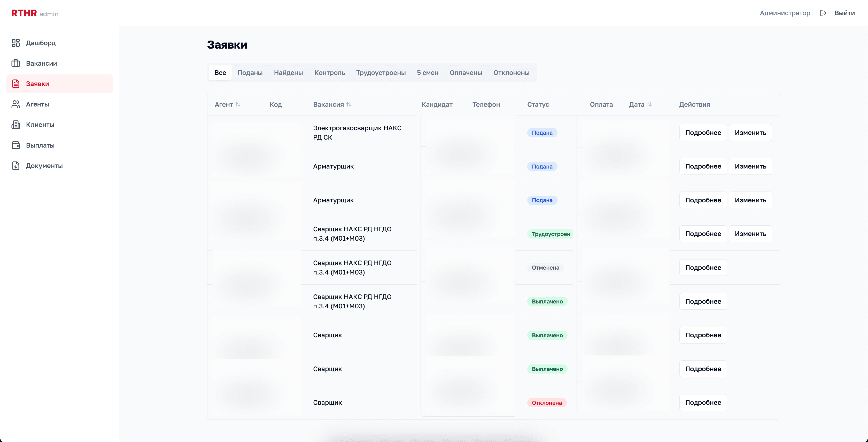This screenshot has height=442, width=868.
Task: Sort table by Агент column arrows
Action: [x=238, y=104]
